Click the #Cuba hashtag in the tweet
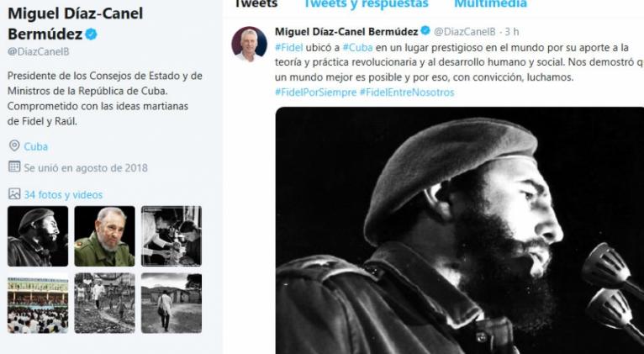The image size is (644, 354). pyautogui.click(x=357, y=48)
